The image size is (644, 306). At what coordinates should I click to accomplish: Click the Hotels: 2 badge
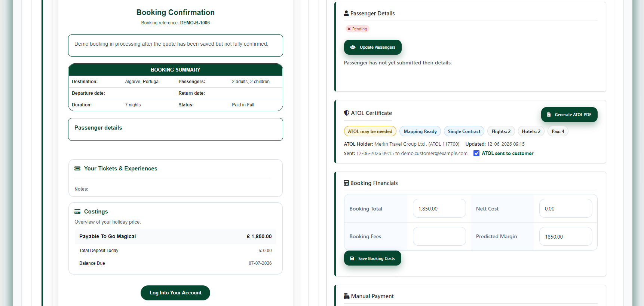[531, 131]
